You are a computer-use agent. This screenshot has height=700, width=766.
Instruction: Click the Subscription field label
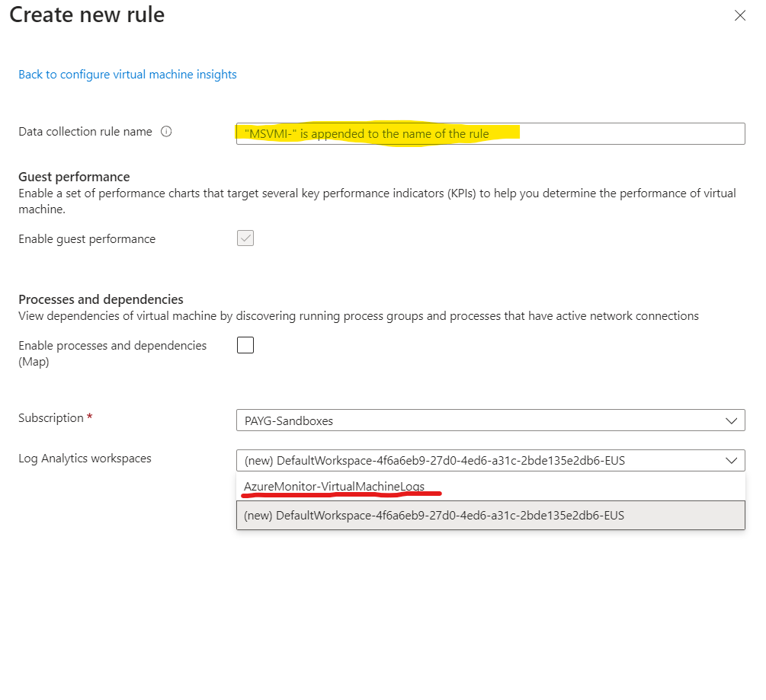(x=51, y=418)
